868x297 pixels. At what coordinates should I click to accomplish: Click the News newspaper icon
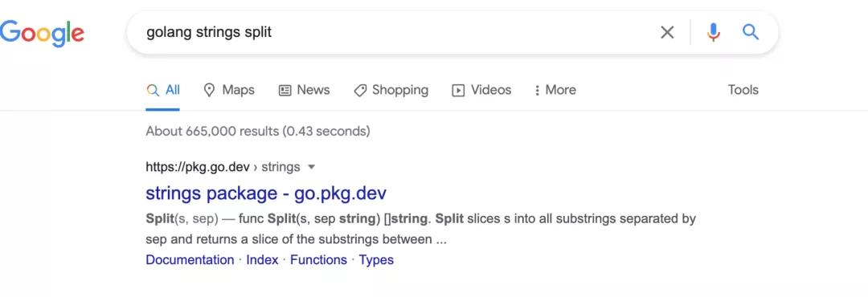[285, 90]
